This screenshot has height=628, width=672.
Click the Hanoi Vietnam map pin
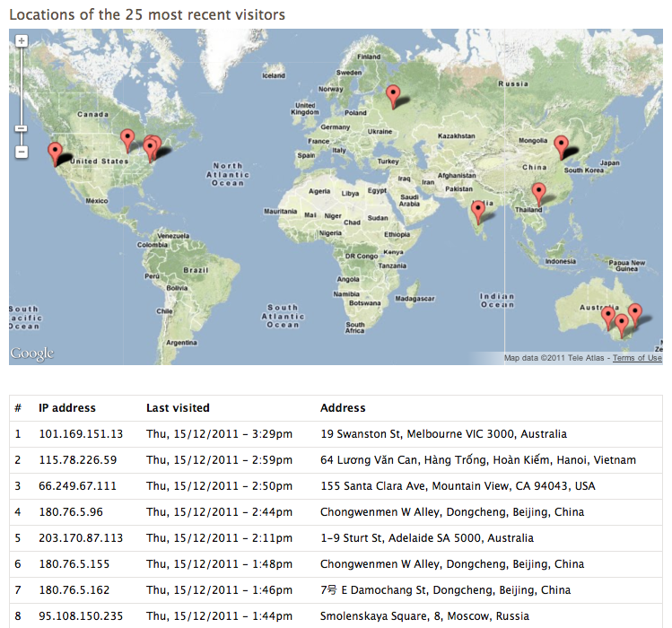click(x=538, y=194)
